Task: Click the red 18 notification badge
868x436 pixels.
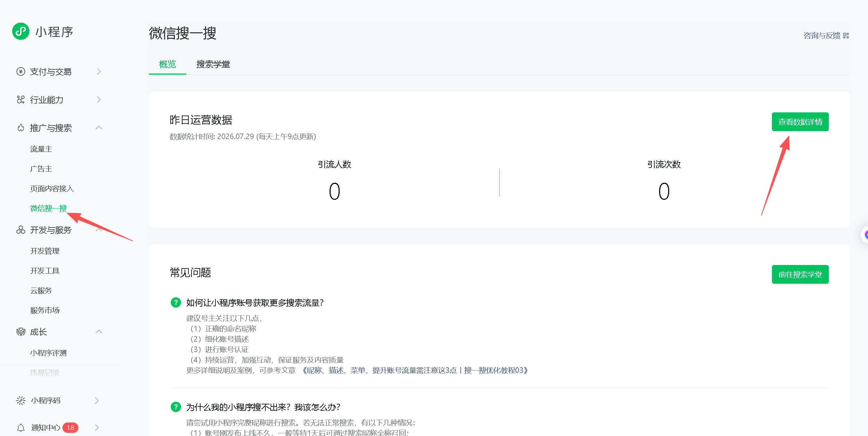Action: tap(70, 428)
